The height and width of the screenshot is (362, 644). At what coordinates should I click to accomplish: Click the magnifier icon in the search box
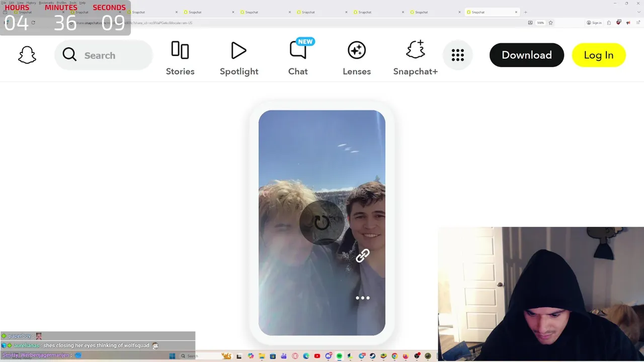(x=69, y=55)
